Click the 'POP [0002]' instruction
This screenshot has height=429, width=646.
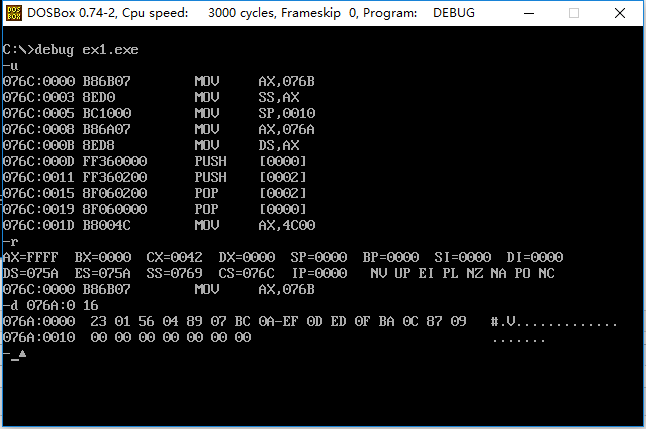point(250,193)
